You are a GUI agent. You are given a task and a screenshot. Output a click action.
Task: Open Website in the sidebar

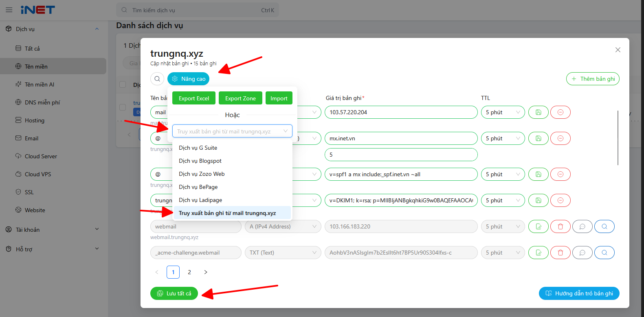53,210
